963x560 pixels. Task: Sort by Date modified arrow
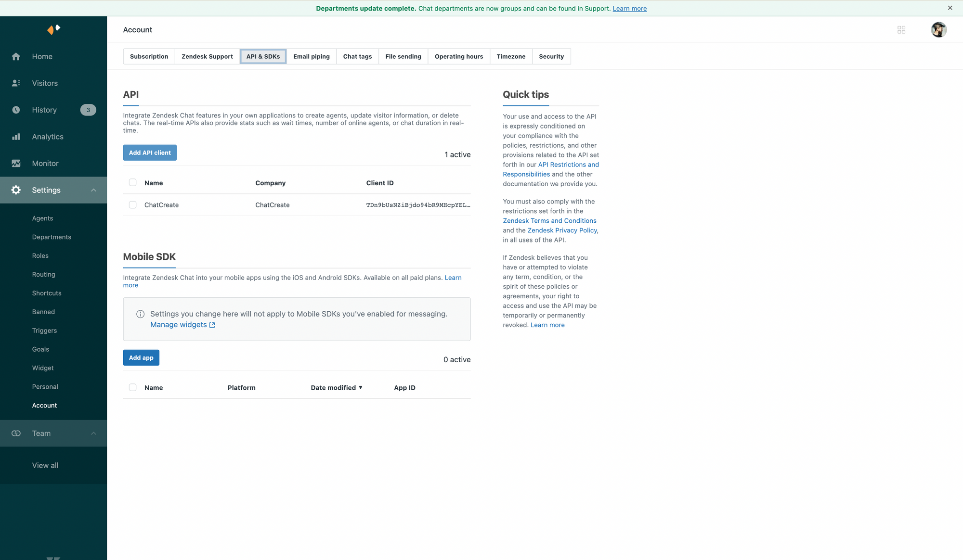(x=361, y=388)
